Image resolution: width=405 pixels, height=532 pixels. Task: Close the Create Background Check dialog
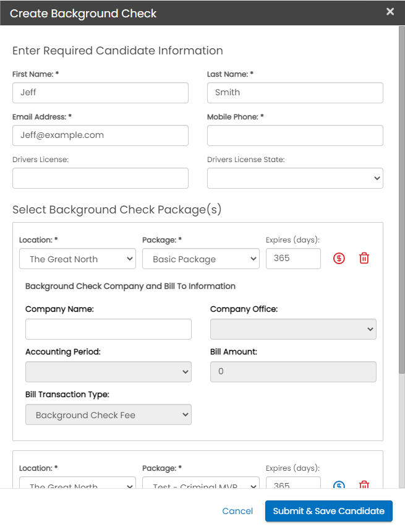390,12
